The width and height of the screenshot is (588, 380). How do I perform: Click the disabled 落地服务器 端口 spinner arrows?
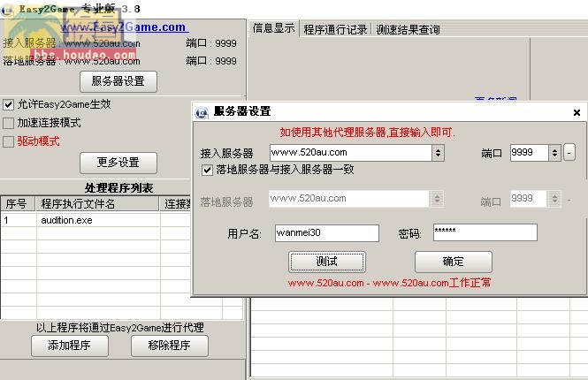pos(554,199)
